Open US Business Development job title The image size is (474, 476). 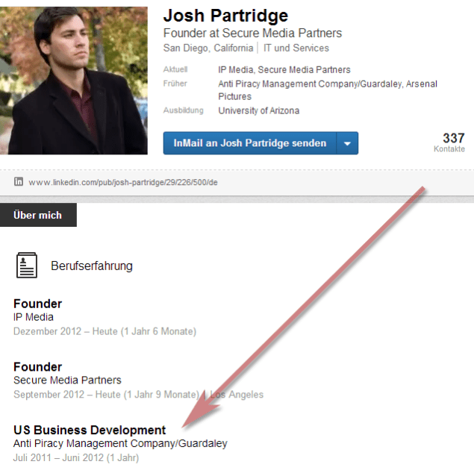point(90,430)
